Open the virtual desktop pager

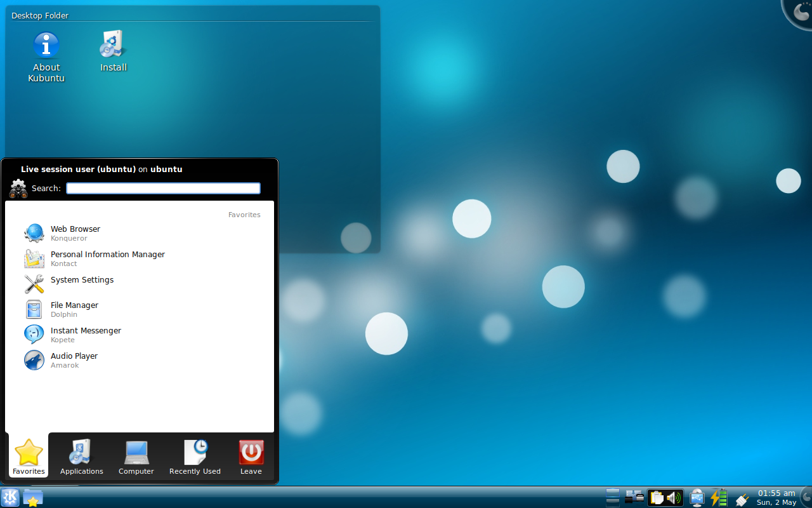[612, 497]
